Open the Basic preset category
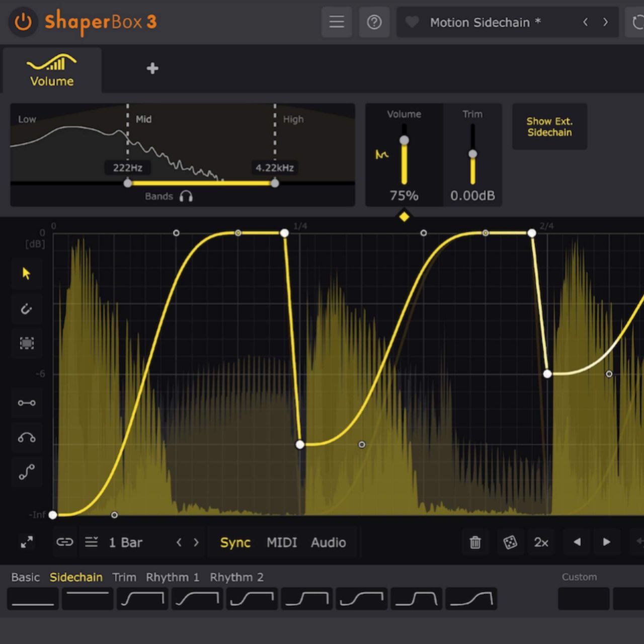This screenshot has width=644, height=644. [26, 577]
